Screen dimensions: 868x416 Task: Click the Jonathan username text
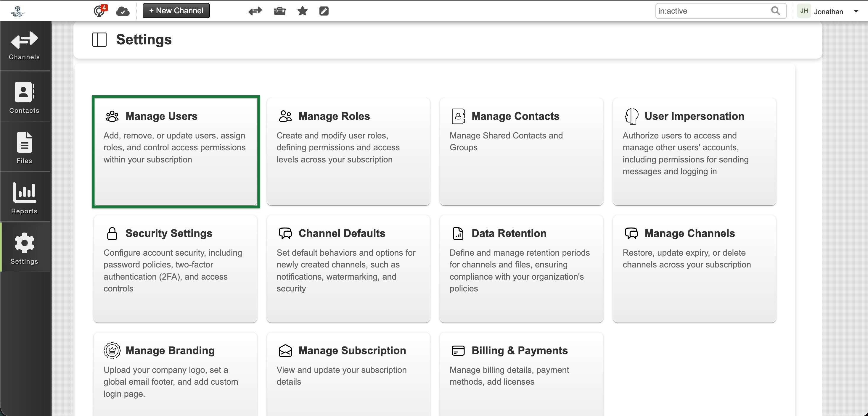828,12
